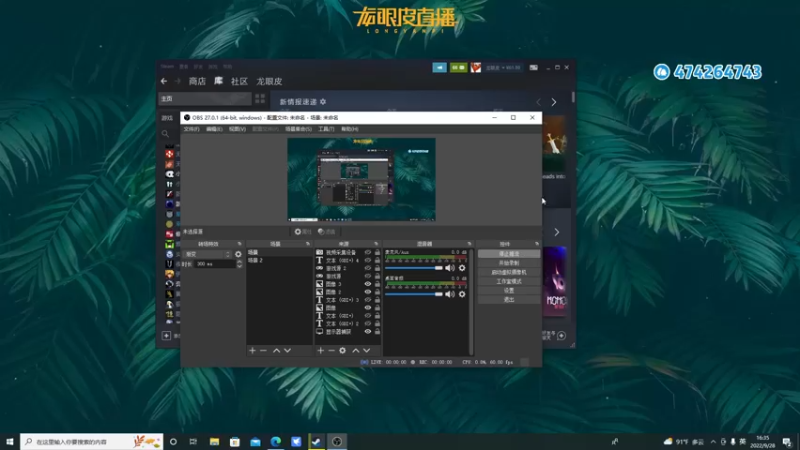Open the Steam account name dropdown
Screen dimensions: 800x450
[503, 67]
